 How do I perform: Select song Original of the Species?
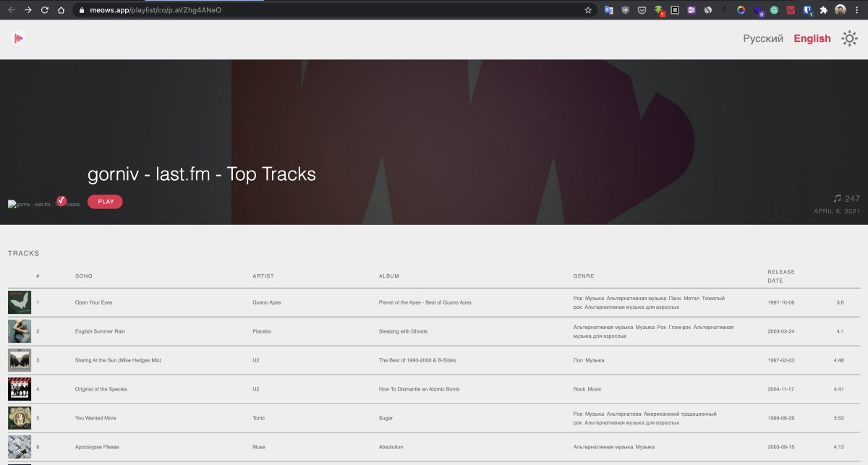point(101,389)
